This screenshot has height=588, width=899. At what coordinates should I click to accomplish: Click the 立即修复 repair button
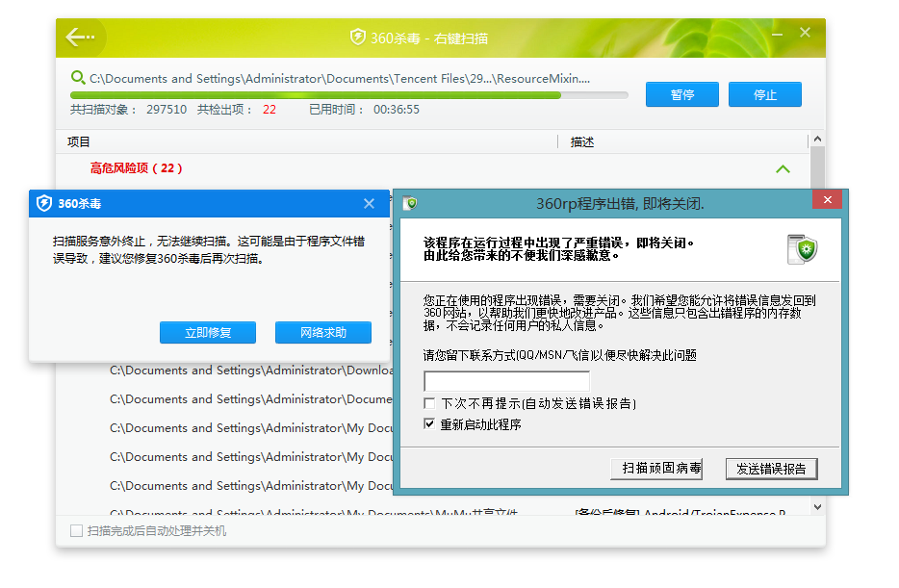[x=208, y=332]
